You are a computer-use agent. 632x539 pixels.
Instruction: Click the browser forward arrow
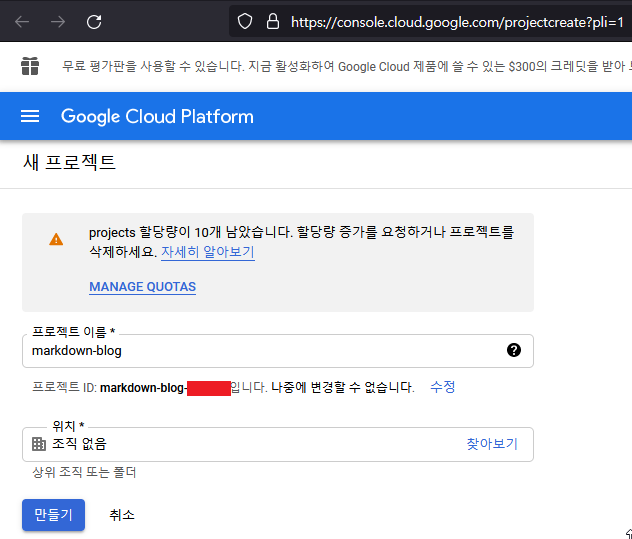[x=58, y=22]
